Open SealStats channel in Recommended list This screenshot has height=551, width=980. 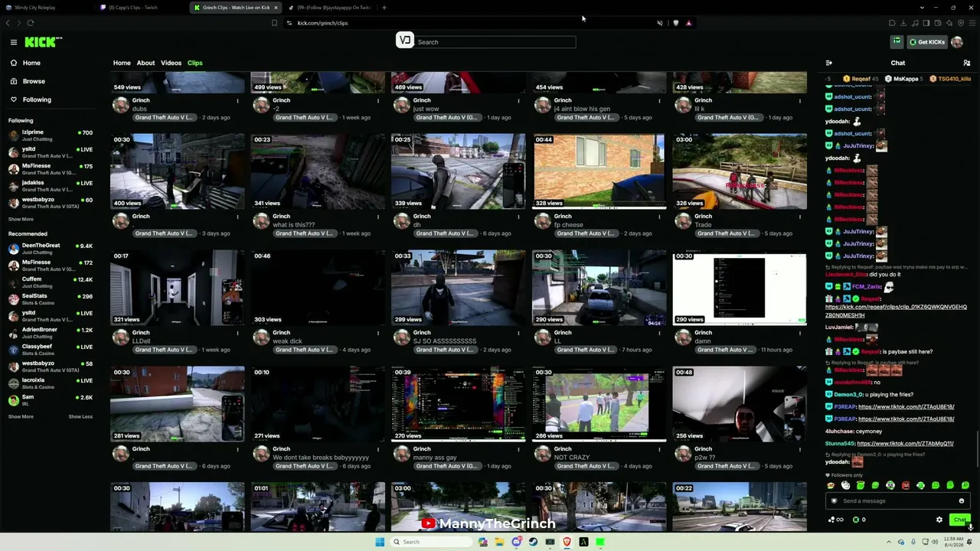51,299
